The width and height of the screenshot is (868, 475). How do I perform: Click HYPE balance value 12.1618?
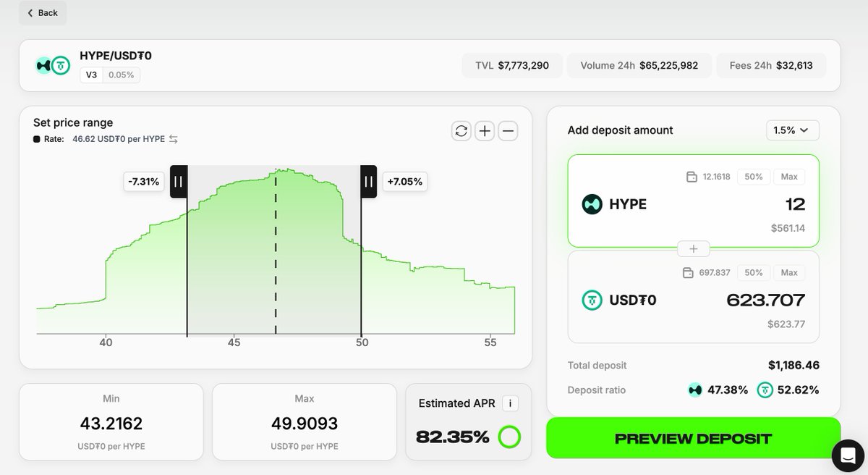pos(716,177)
